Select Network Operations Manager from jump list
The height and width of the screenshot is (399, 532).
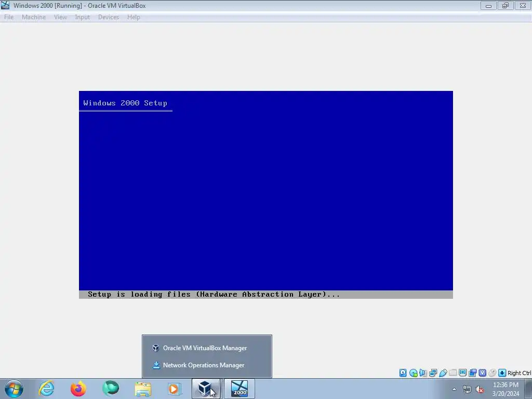pos(207,365)
